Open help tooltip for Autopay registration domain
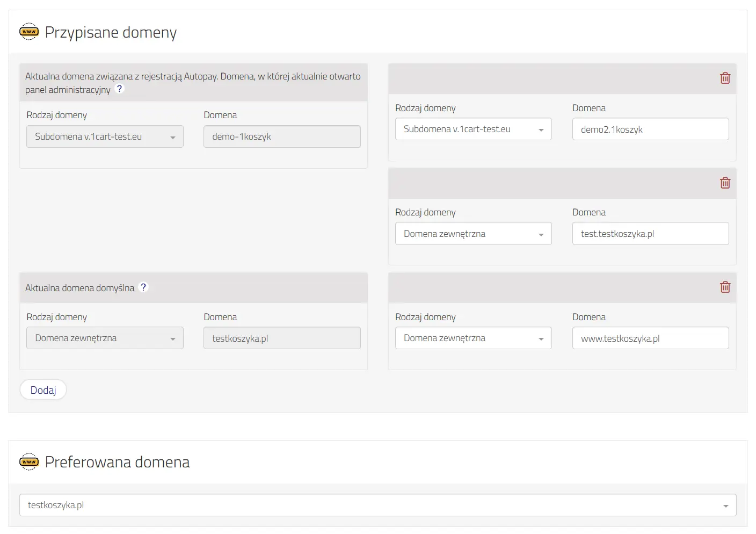This screenshot has height=534, width=756. (120, 89)
